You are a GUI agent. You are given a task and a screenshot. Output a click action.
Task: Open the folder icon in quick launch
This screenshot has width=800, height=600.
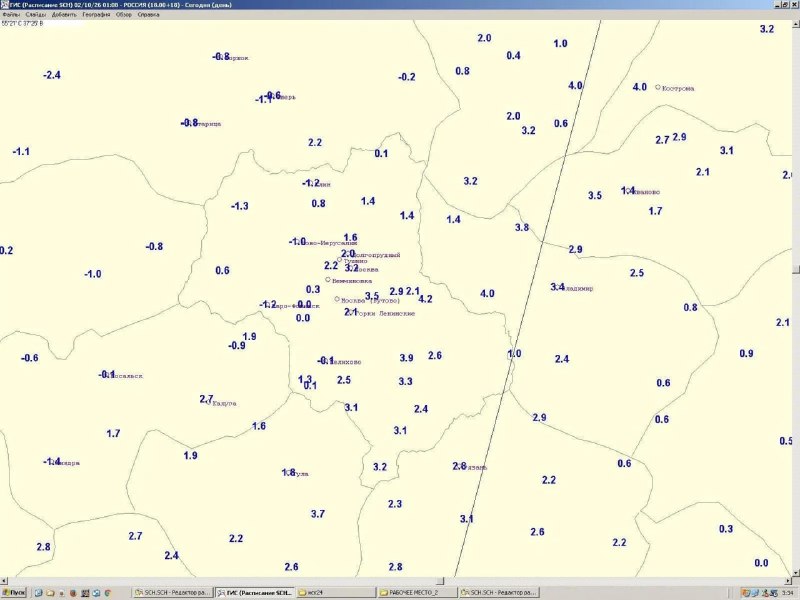(x=50, y=593)
